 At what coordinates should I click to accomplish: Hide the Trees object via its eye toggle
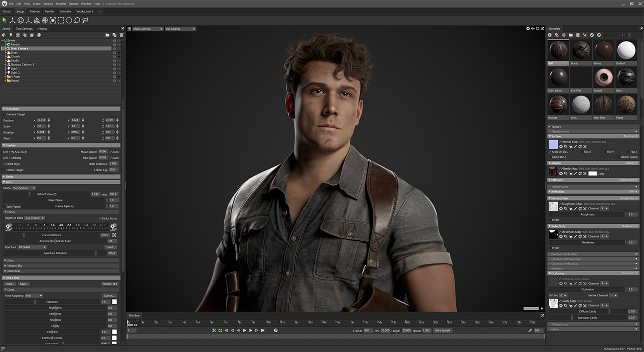(119, 52)
